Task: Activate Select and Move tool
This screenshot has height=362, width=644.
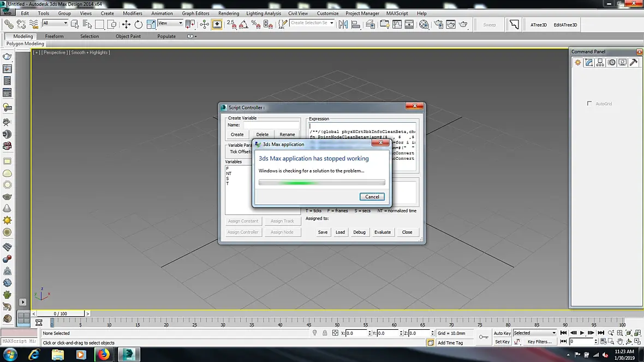Action: 127,25
